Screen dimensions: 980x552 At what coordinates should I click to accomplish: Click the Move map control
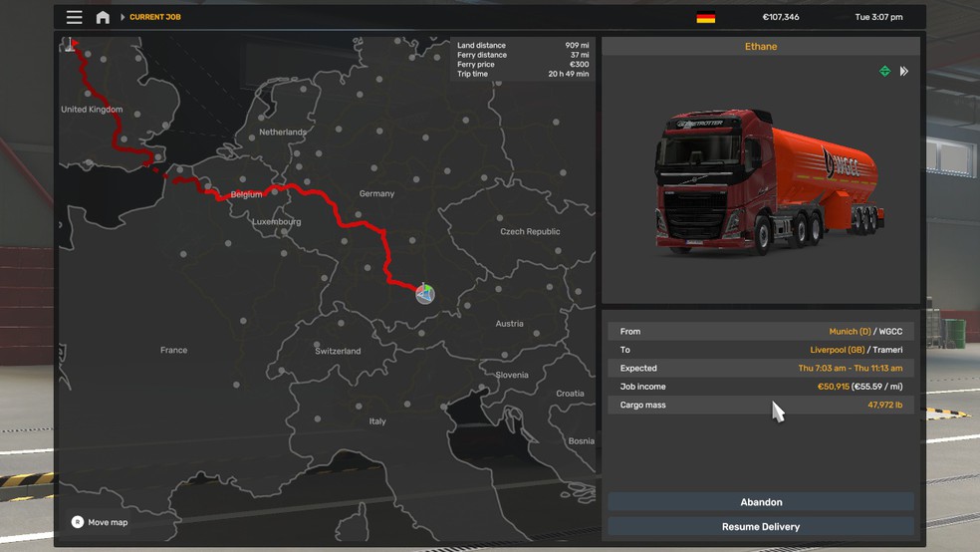100,522
